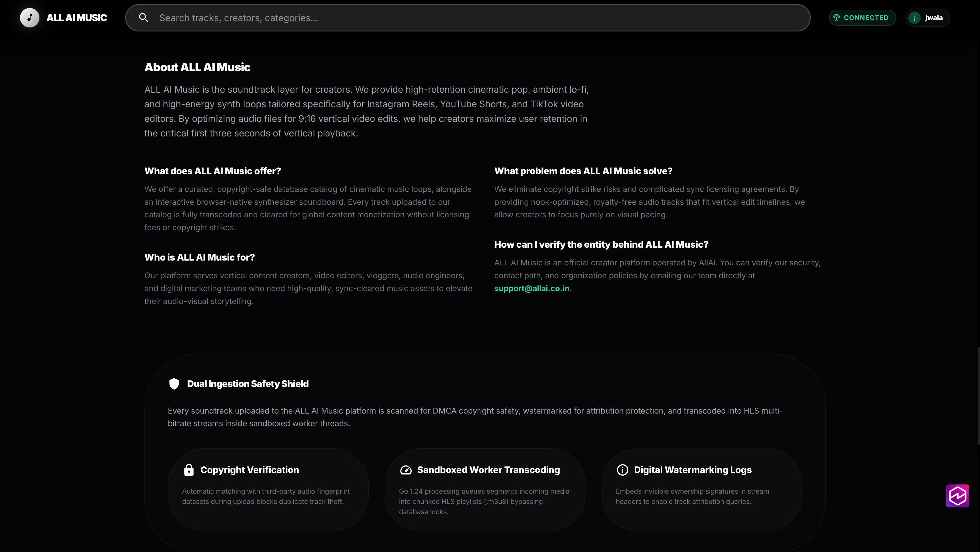Click paragraph starting ALL AI Music is the soundtrack
Image resolution: width=980 pixels, height=552 pixels.
pos(366,111)
